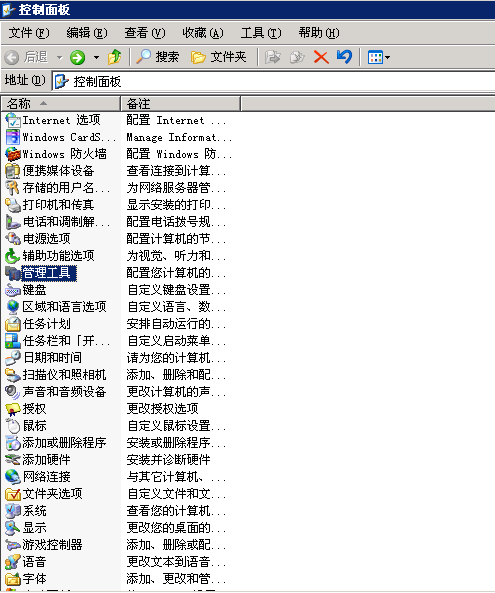The width and height of the screenshot is (495, 593).
Task: Select the 电源选项 icon
Action: (12, 239)
